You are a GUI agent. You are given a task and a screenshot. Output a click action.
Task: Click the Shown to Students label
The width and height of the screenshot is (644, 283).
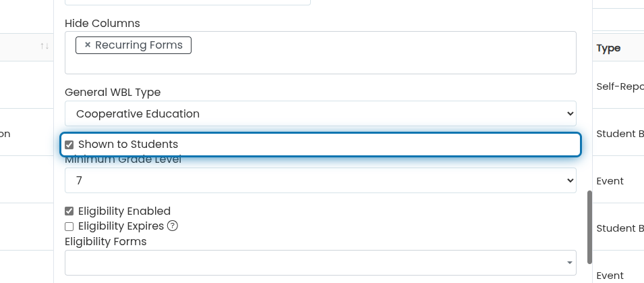click(x=128, y=145)
